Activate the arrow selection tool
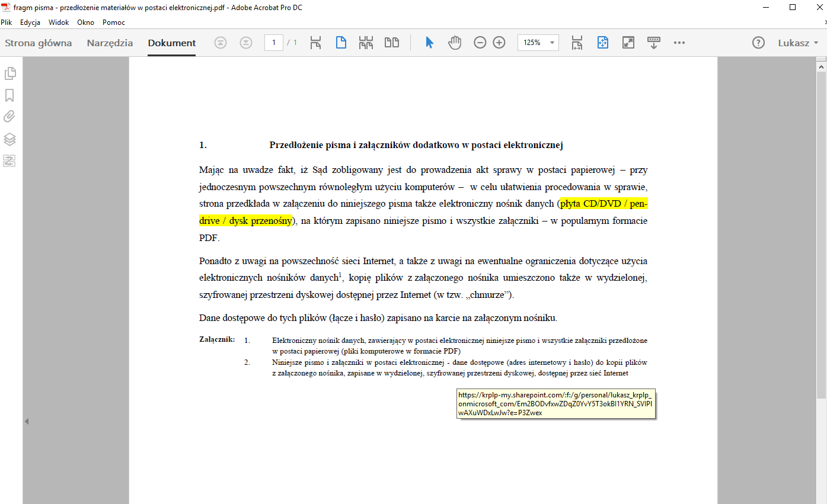 click(x=430, y=43)
